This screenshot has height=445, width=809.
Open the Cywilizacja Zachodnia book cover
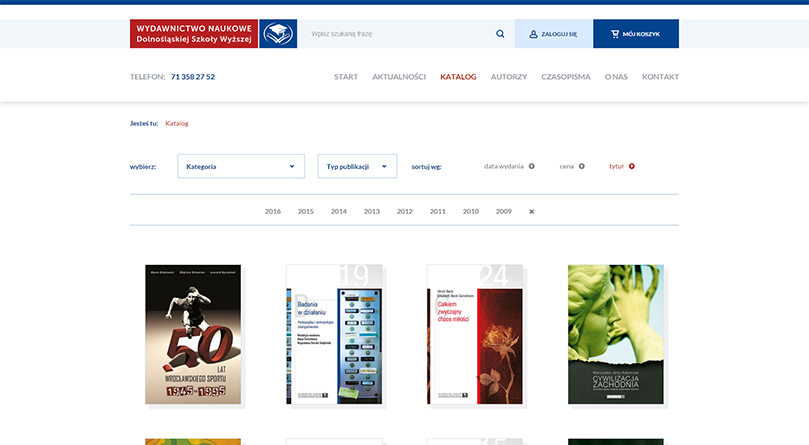coord(616,335)
